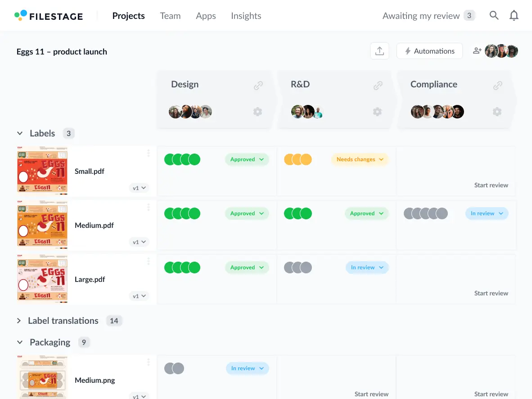Change Medium.pdf Compliance In review status
This screenshot has height=399, width=532.
pyautogui.click(x=487, y=213)
